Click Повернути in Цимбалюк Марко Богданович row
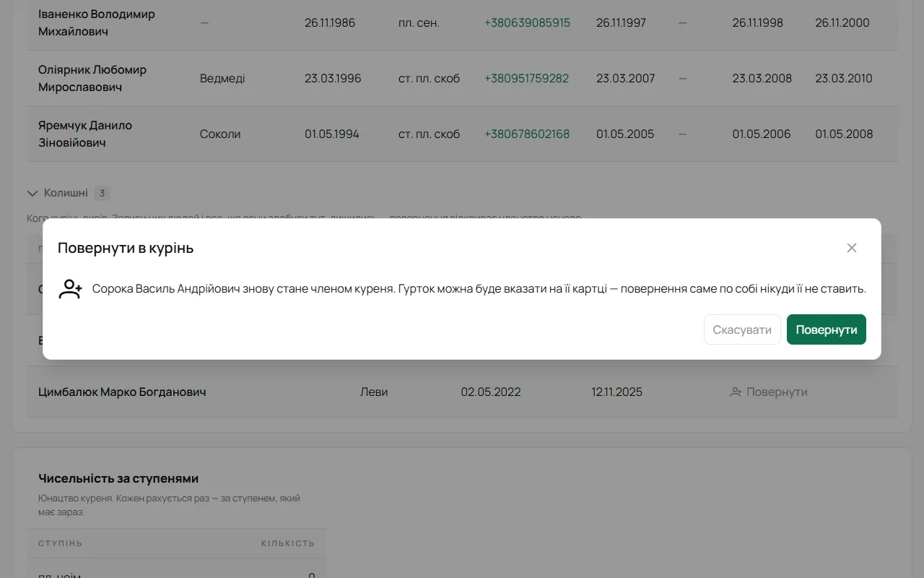The image size is (924, 578). (769, 392)
